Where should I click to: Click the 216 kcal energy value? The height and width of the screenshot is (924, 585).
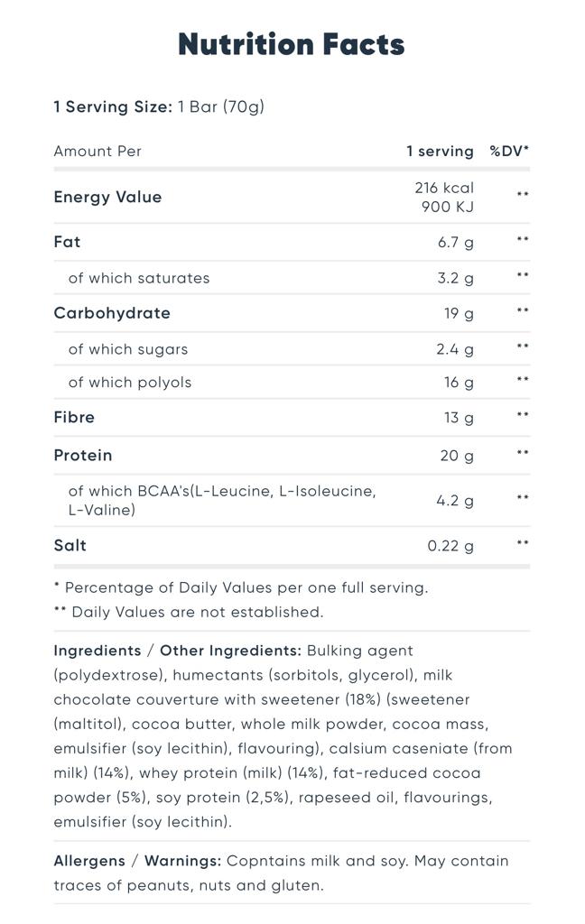[x=444, y=188]
